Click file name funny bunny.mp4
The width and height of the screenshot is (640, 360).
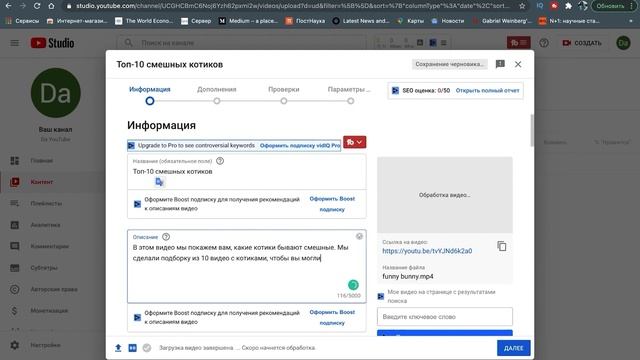pyautogui.click(x=408, y=276)
